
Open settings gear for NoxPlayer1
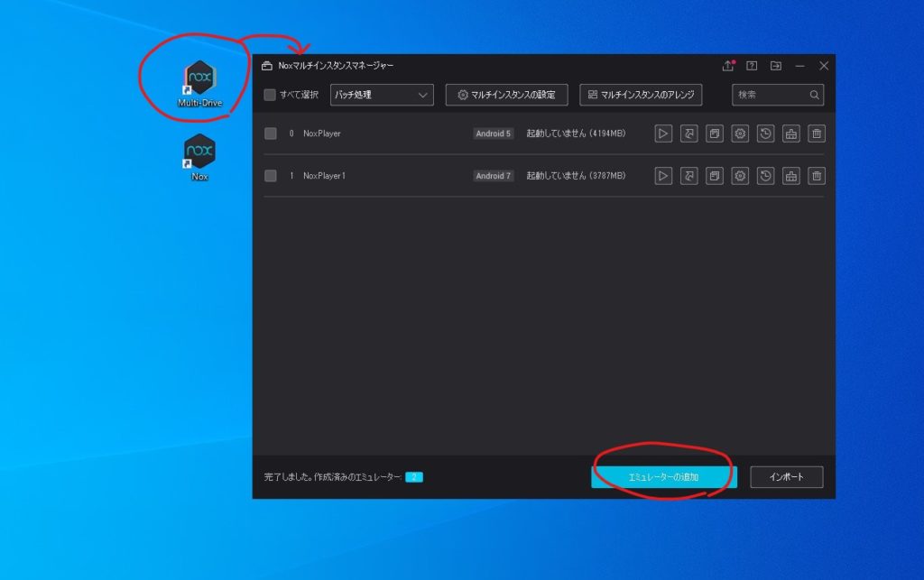(740, 176)
